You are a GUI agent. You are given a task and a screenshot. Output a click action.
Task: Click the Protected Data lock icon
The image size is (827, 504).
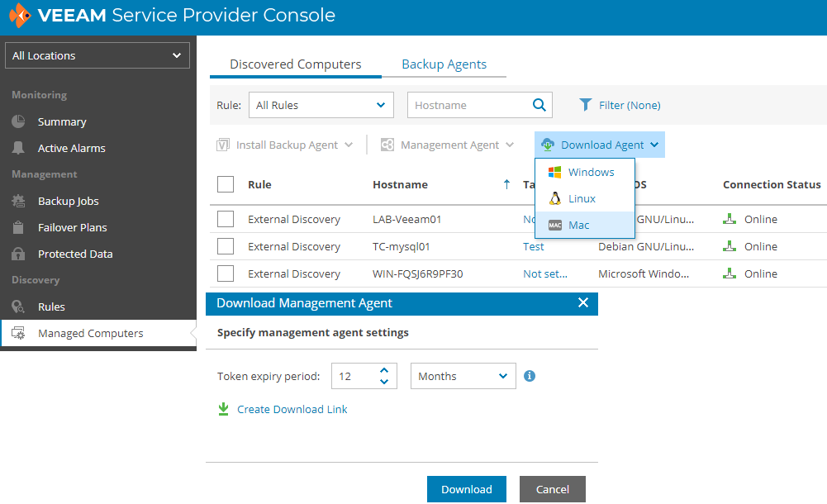[18, 254]
